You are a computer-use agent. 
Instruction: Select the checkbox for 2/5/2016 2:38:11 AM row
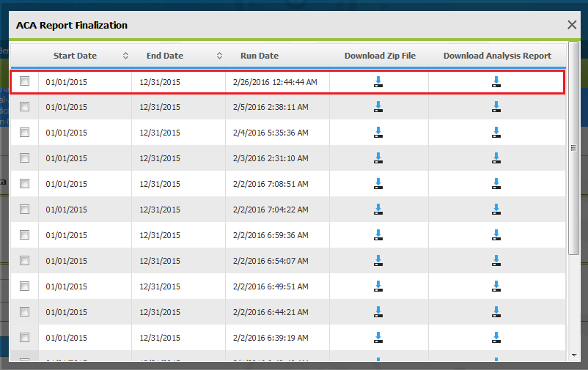coord(25,107)
